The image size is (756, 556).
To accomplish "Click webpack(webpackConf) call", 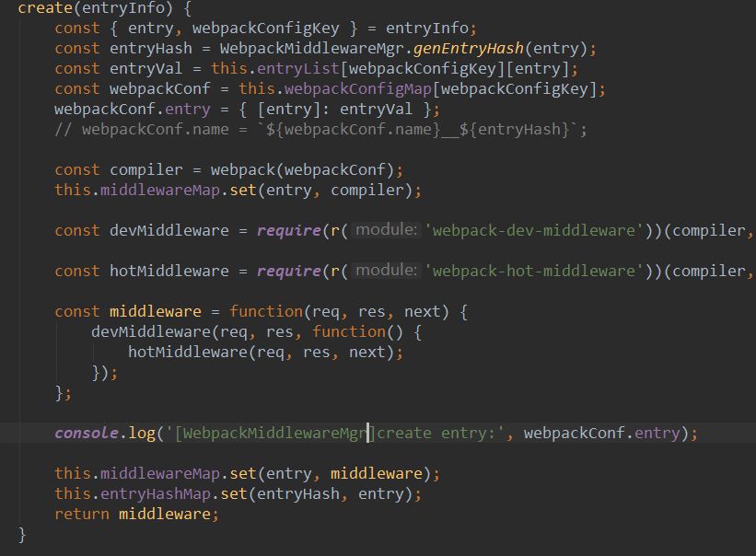I will click(302, 169).
